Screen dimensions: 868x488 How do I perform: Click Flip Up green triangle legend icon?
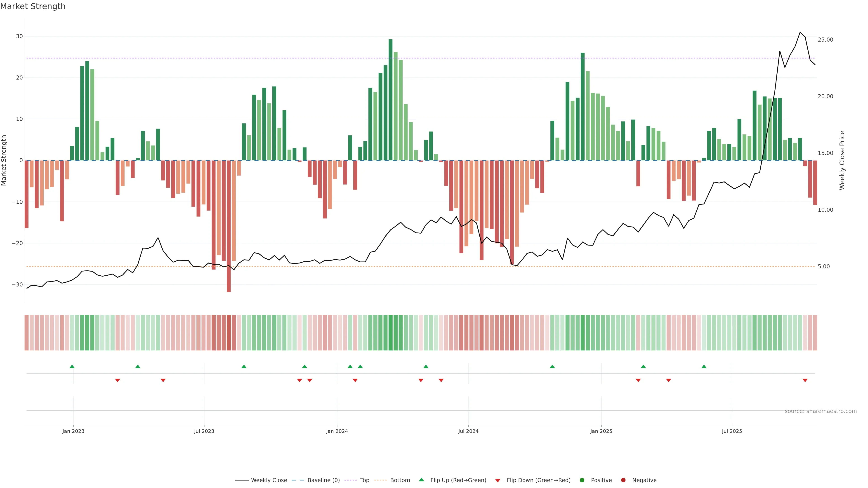pos(421,480)
